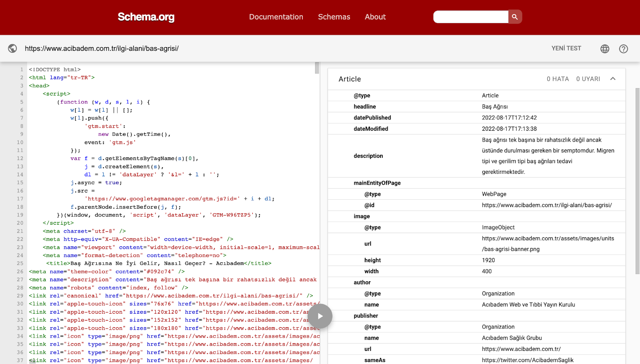Click the code editor vertical scrollbar

pyautogui.click(x=317, y=68)
